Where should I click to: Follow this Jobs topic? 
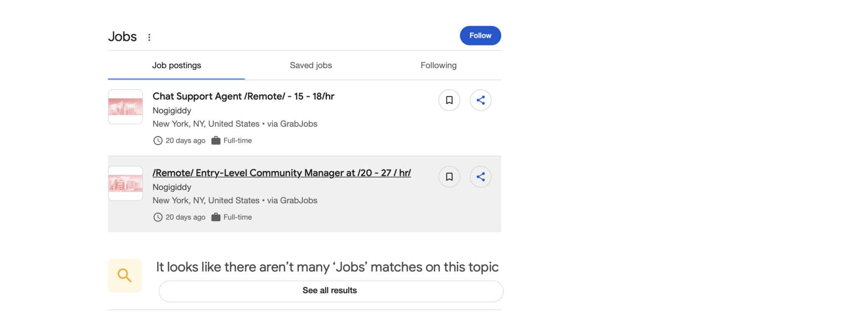coord(480,36)
